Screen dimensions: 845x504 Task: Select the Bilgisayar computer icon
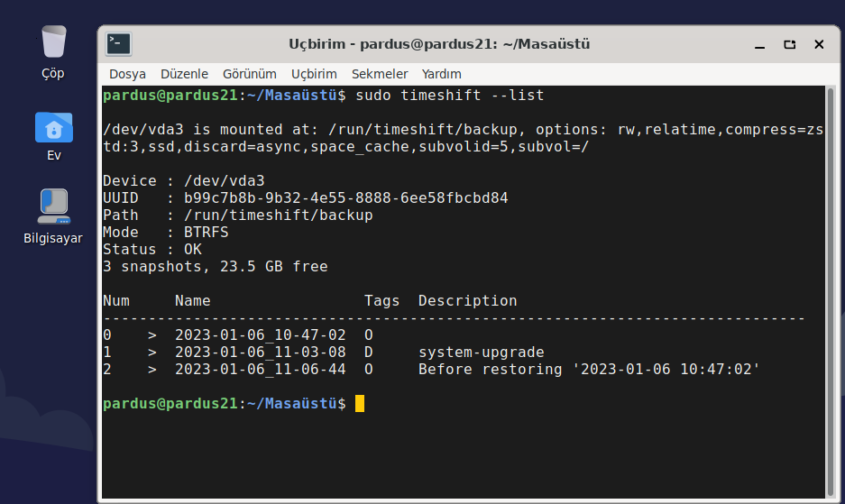(53, 216)
